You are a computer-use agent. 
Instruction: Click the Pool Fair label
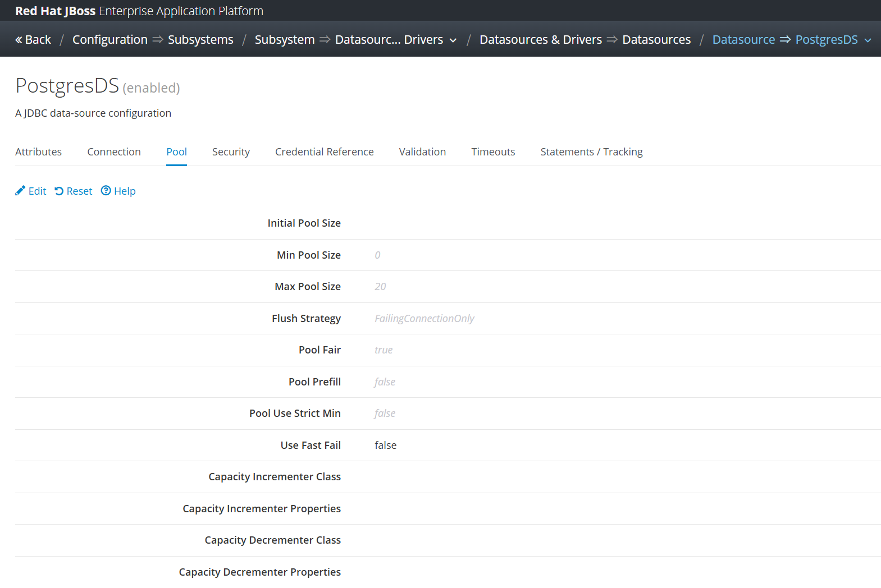pyautogui.click(x=320, y=350)
